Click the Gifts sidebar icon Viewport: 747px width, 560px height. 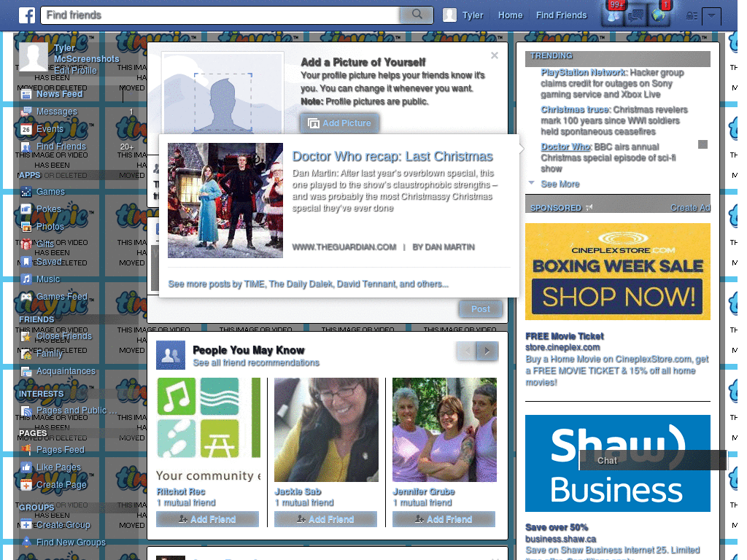click(x=26, y=244)
